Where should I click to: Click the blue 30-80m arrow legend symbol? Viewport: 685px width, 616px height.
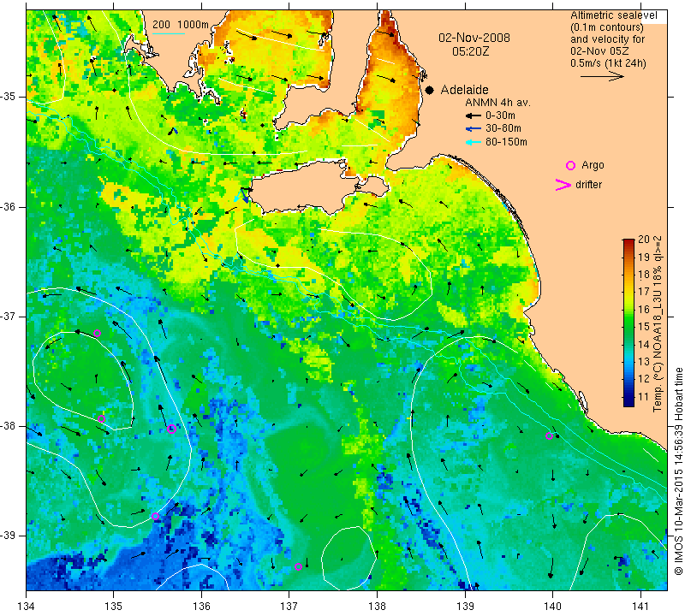point(473,129)
